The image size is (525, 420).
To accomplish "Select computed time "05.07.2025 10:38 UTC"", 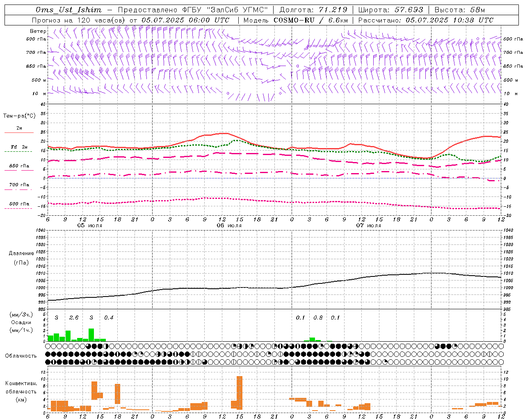I will [x=450, y=20].
